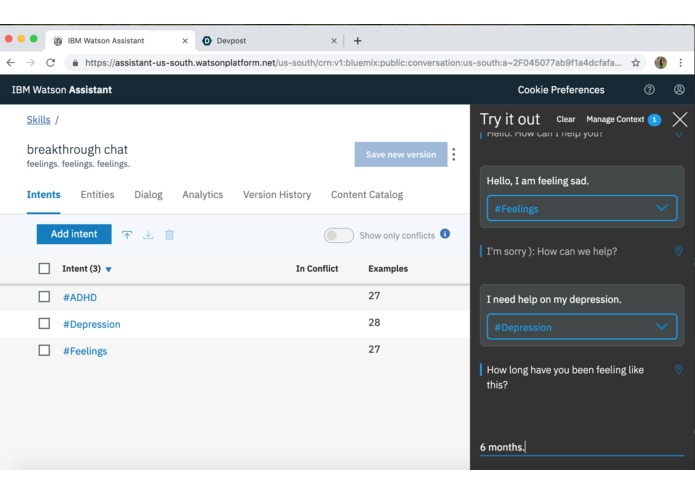695x494 pixels.
Task: Click the IBM Watson Assistant header logo
Action: pos(62,90)
